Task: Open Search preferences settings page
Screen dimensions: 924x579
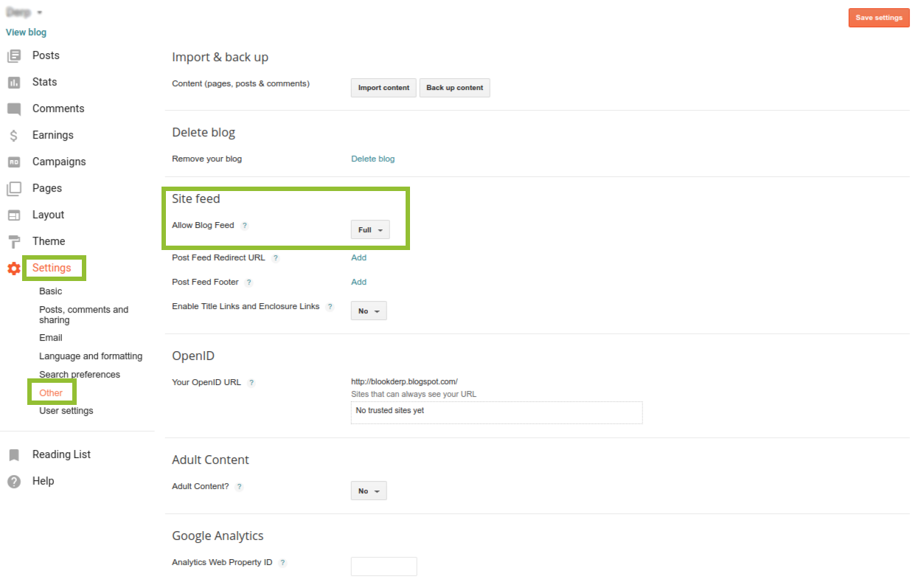Action: point(80,375)
